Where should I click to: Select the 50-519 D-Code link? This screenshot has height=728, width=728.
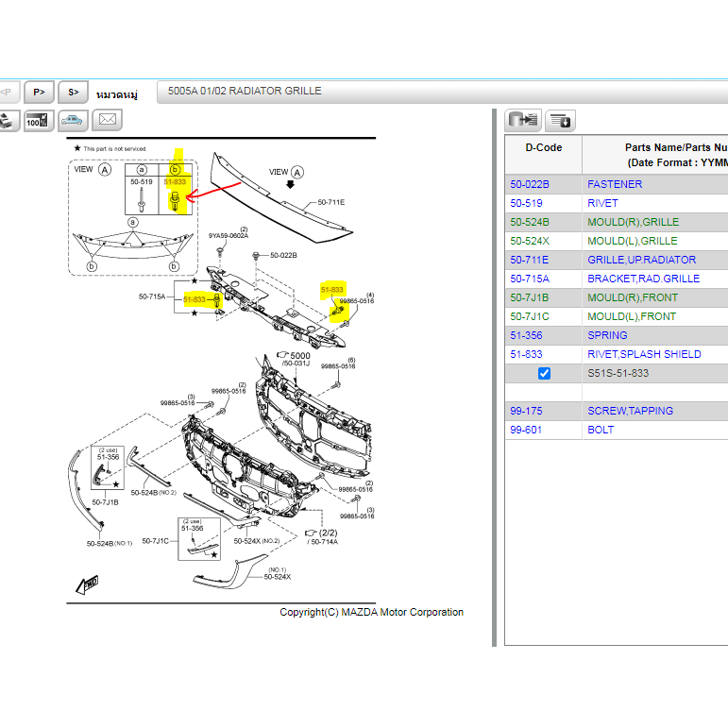click(525, 203)
